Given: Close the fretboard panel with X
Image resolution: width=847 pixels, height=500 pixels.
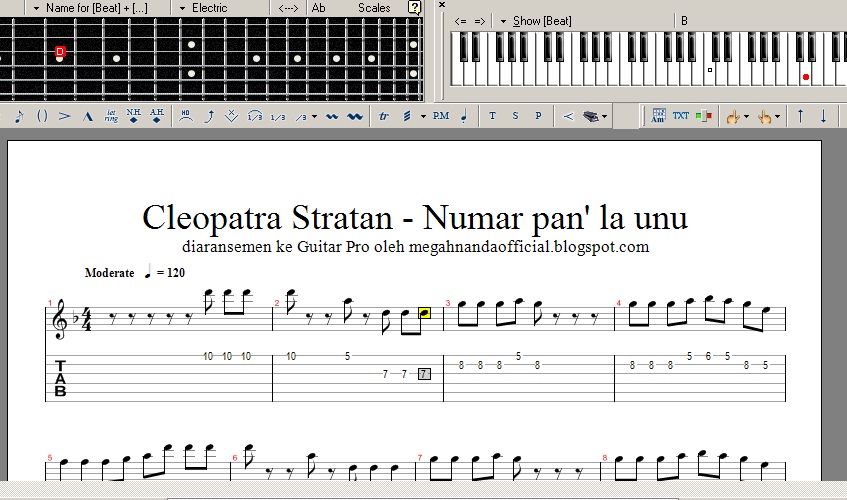Looking at the screenshot, I should [x=442, y=5].
